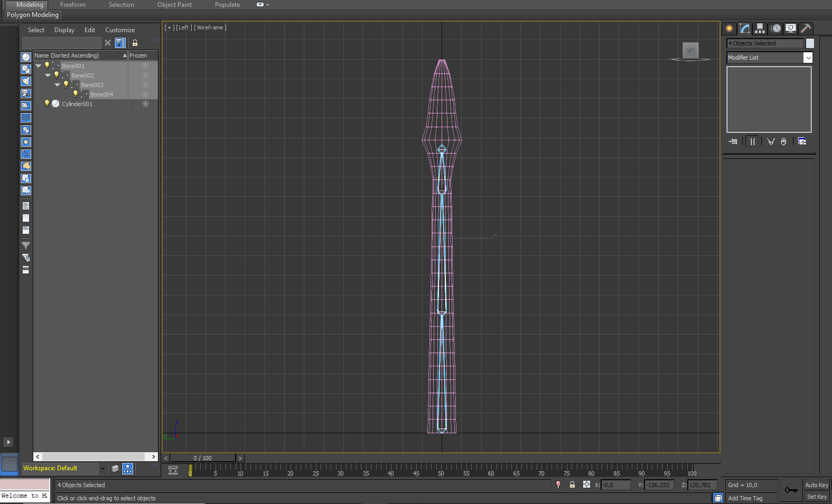Open the Modifier List dropdown
832x504 pixels.
(808, 58)
